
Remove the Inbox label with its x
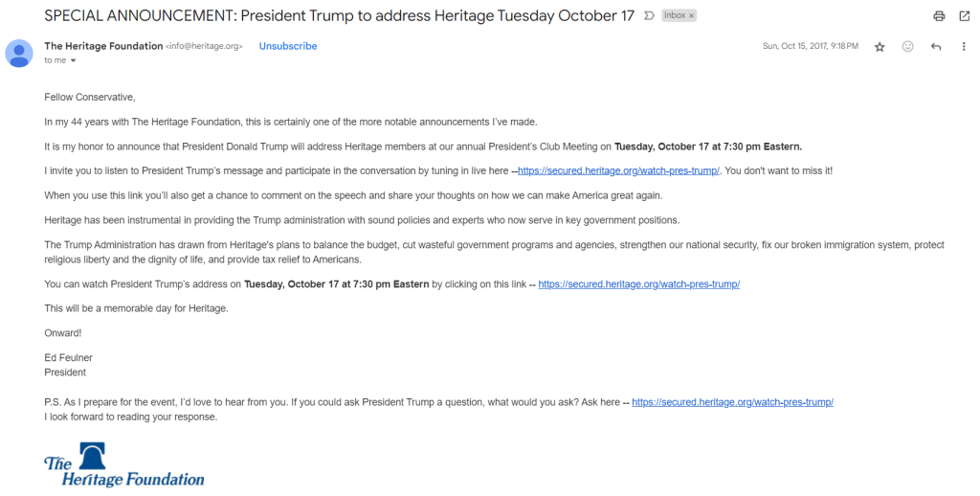[x=691, y=15]
